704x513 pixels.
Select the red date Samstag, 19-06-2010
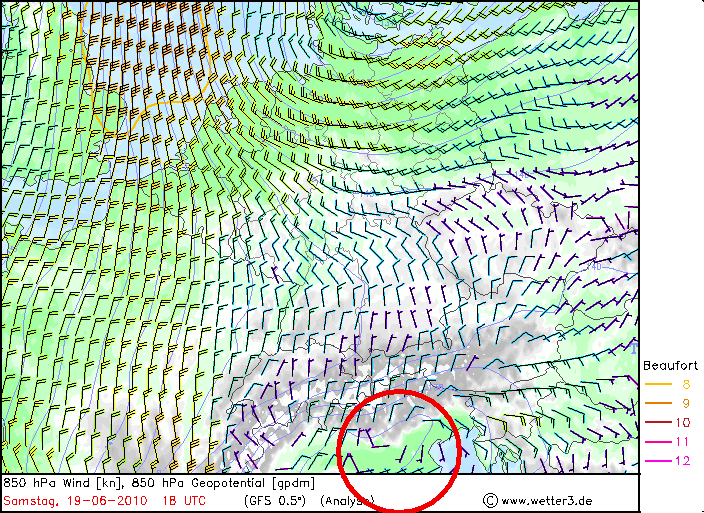[75, 501]
